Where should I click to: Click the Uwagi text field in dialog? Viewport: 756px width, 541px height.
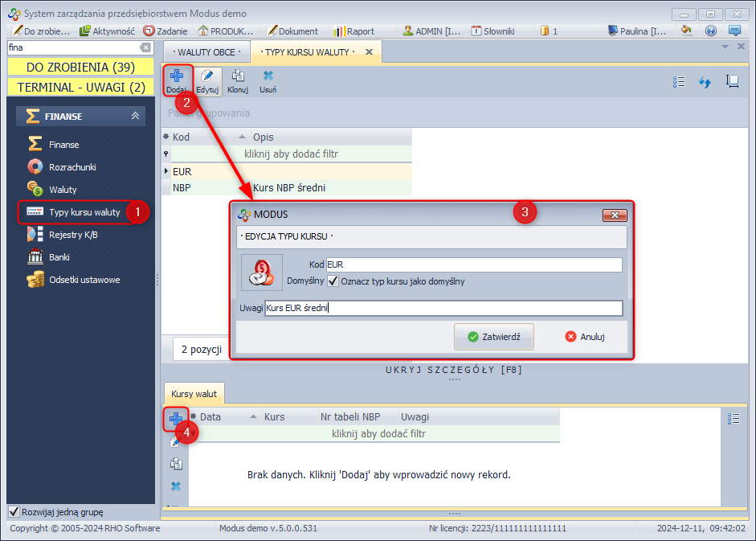(x=443, y=309)
